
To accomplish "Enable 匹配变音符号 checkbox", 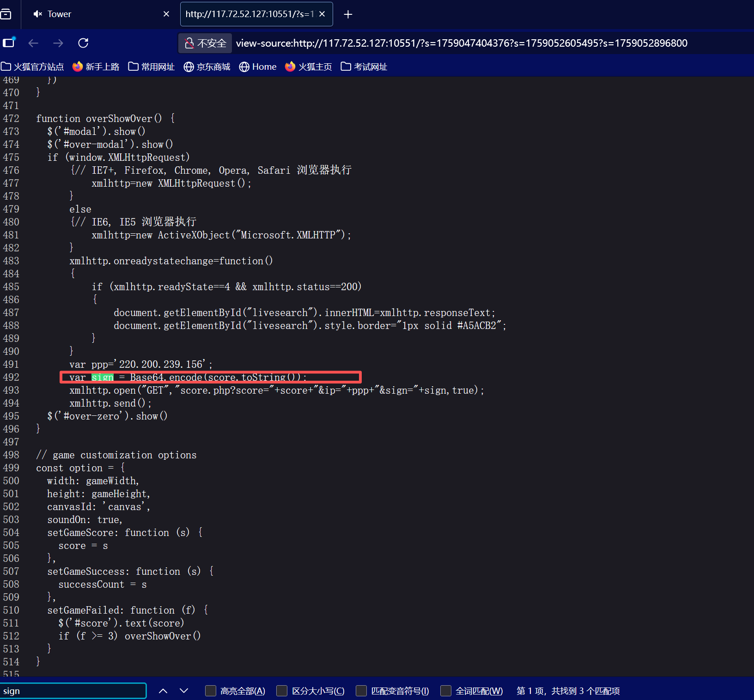I will [x=362, y=691].
